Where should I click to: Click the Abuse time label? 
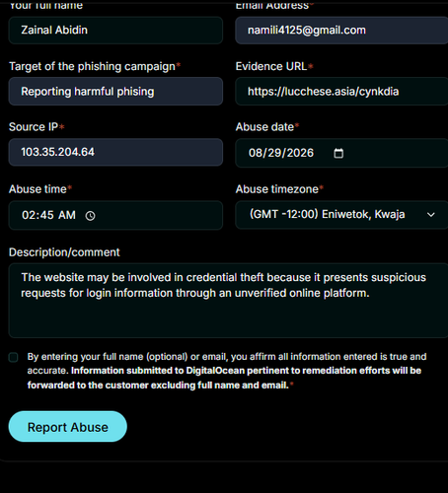(37, 189)
